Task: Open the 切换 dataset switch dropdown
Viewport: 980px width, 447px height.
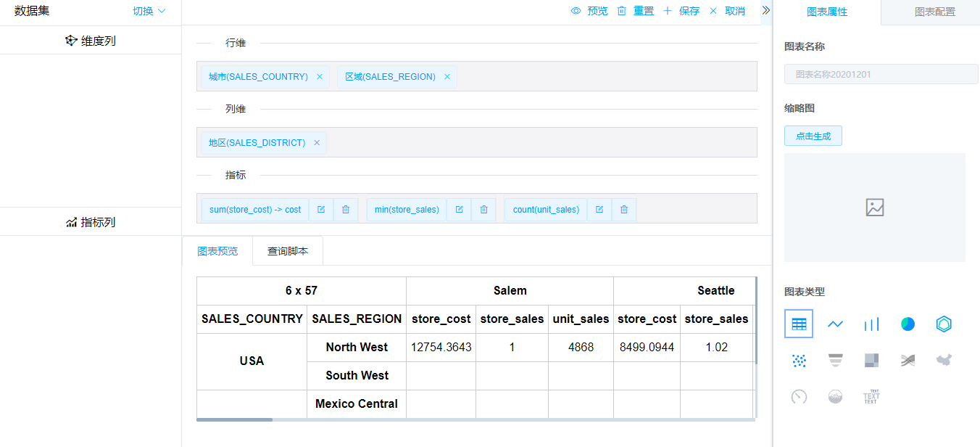Action: tap(149, 12)
